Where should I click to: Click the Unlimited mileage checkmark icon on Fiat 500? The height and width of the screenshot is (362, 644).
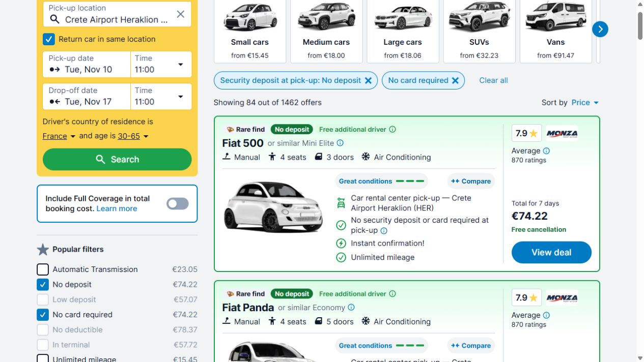(x=341, y=257)
